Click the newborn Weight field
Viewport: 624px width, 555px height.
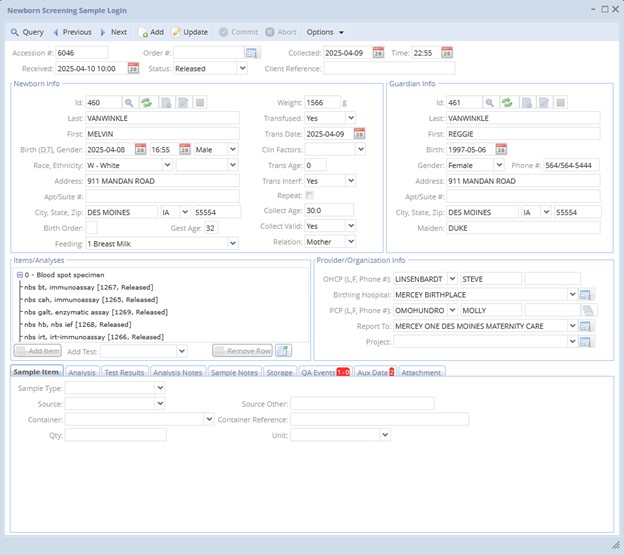click(322, 103)
